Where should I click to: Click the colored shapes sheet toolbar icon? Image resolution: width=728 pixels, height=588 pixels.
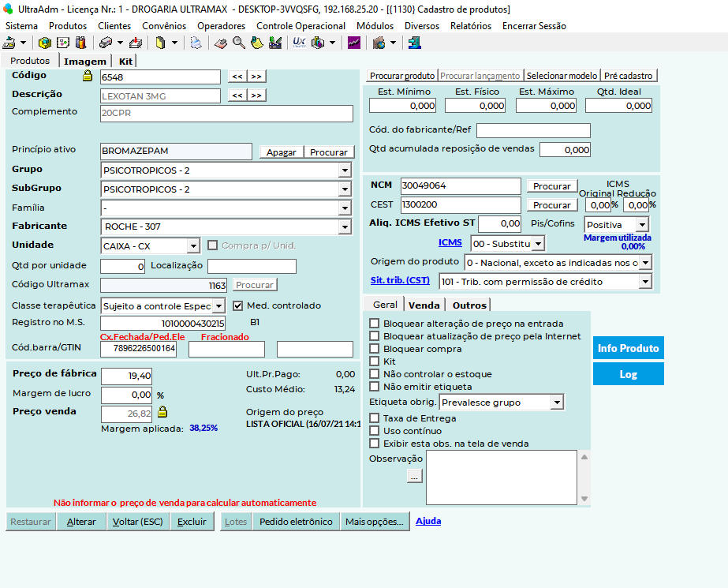pos(62,43)
